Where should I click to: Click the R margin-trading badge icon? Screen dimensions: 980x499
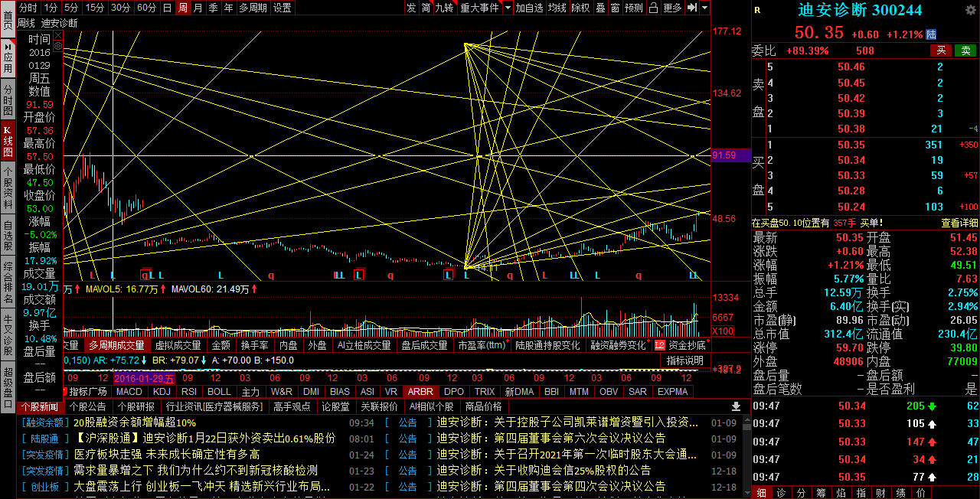pos(757,10)
